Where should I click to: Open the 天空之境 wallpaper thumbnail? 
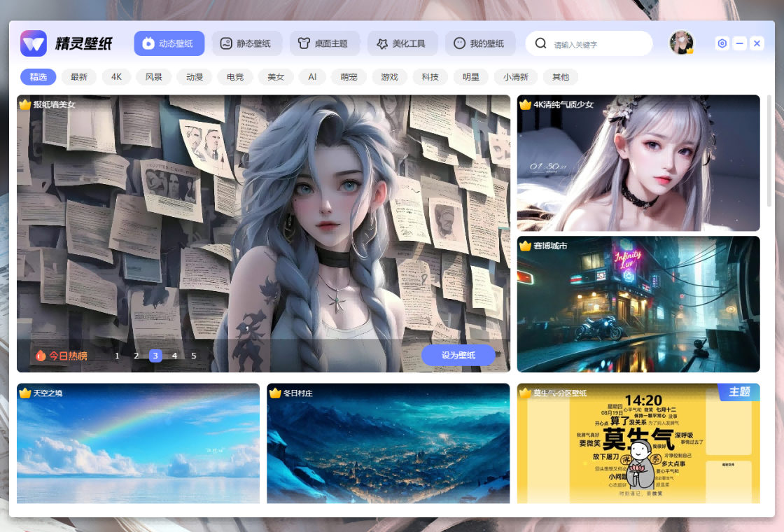(138, 444)
